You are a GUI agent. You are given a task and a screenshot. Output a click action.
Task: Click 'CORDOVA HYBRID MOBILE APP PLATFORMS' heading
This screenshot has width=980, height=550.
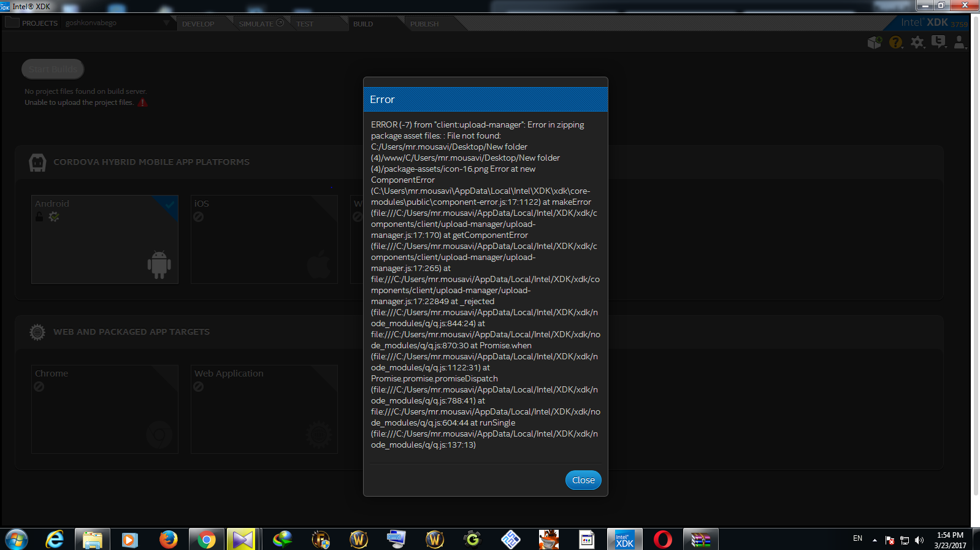coord(151,162)
